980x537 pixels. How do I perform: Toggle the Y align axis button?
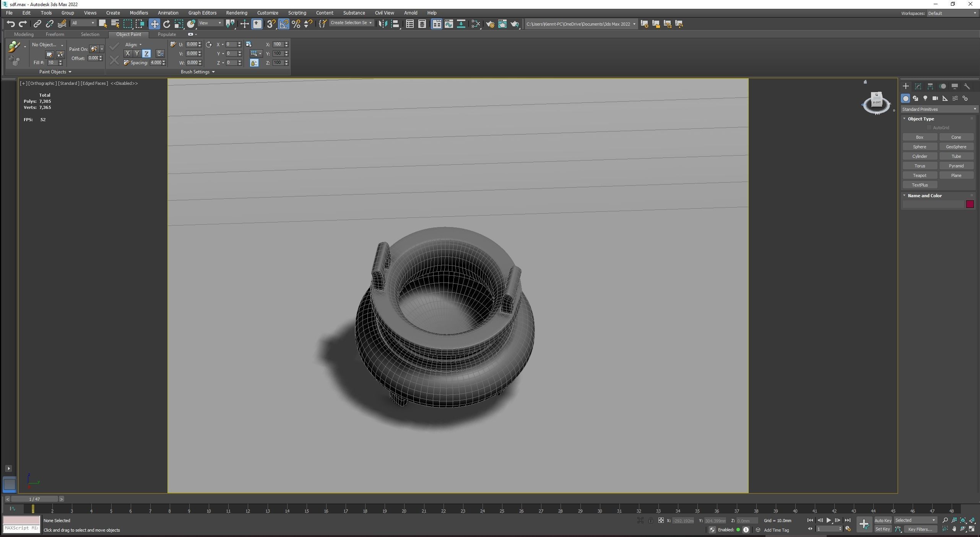pyautogui.click(x=137, y=54)
